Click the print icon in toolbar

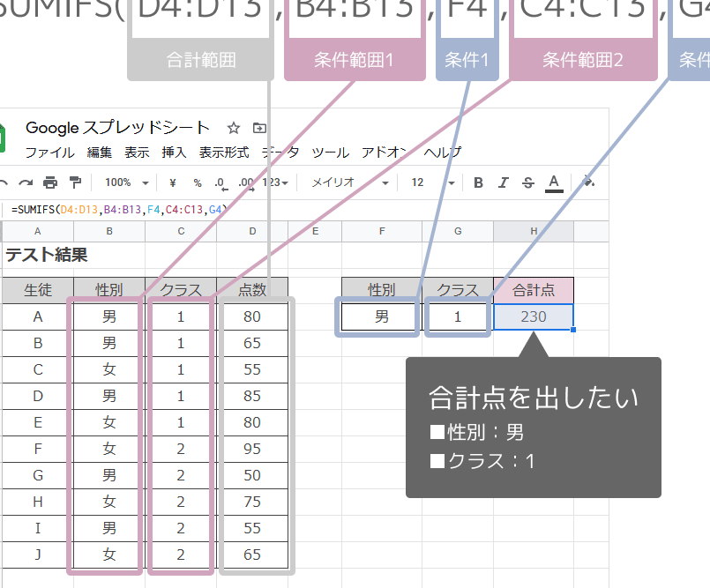coord(50,182)
